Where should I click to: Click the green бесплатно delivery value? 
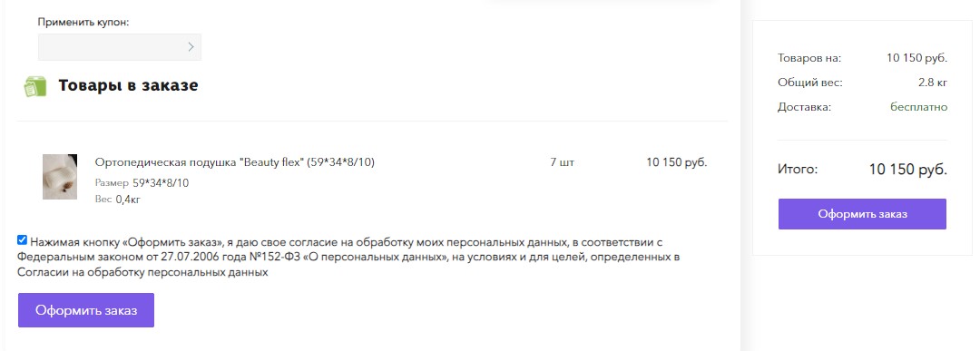click(x=918, y=107)
